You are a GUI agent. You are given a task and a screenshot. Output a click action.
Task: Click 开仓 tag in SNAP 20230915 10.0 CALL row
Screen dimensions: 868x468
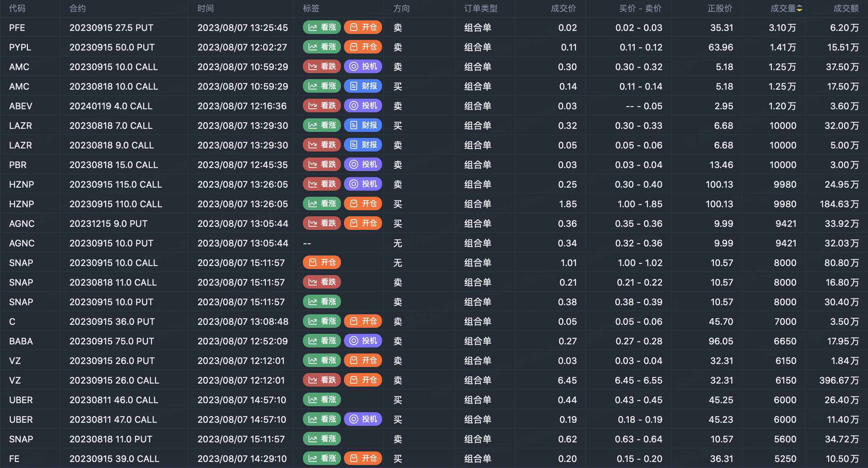pyautogui.click(x=322, y=262)
